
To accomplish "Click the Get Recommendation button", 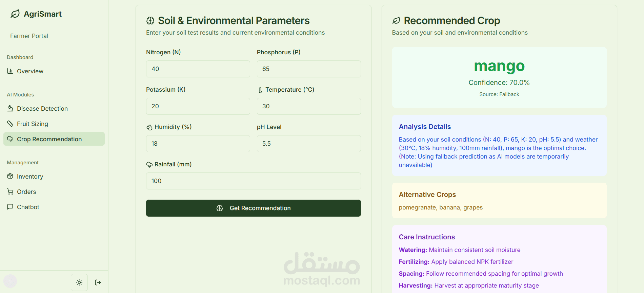I will (253, 208).
